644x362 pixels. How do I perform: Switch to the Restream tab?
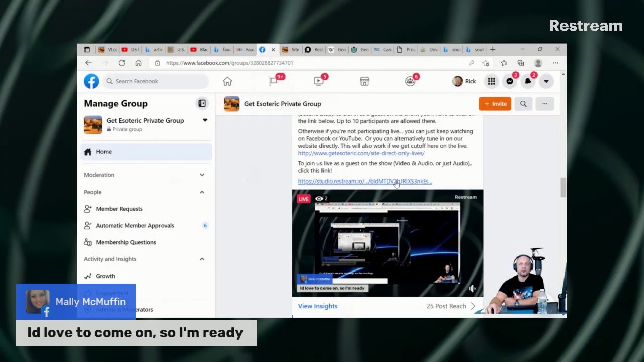click(314, 50)
